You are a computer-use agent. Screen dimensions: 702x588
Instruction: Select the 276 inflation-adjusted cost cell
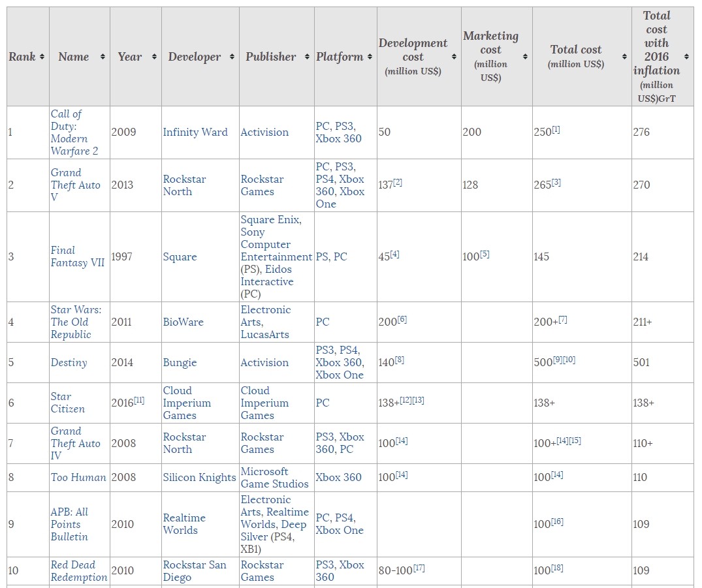point(663,132)
